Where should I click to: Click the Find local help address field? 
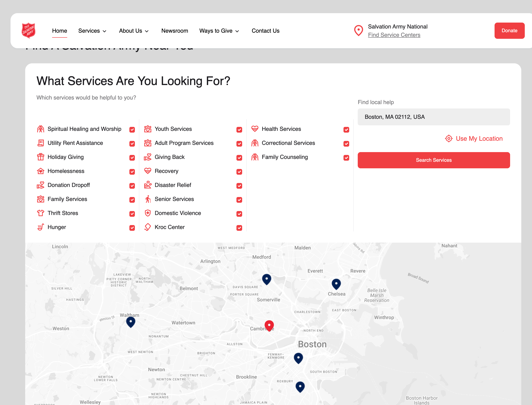433,117
